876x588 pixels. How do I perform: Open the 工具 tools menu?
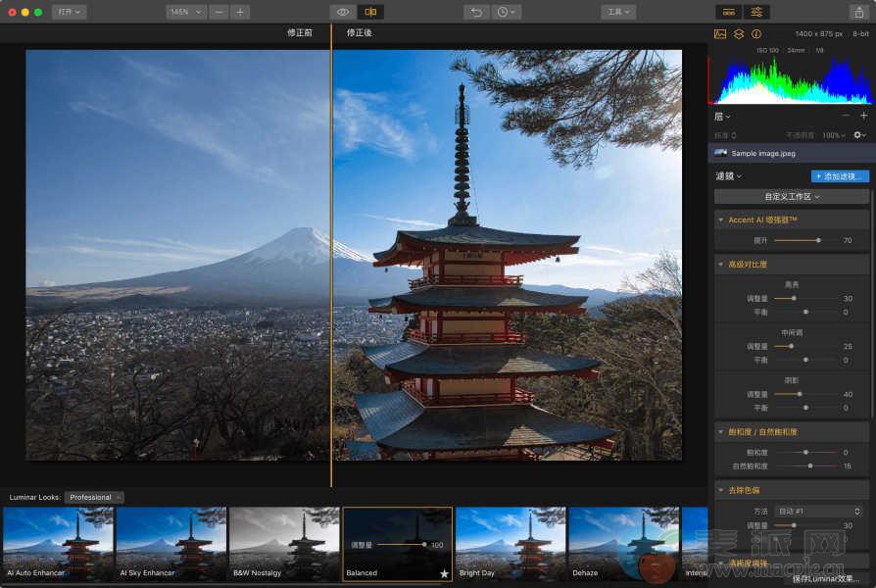coord(617,12)
